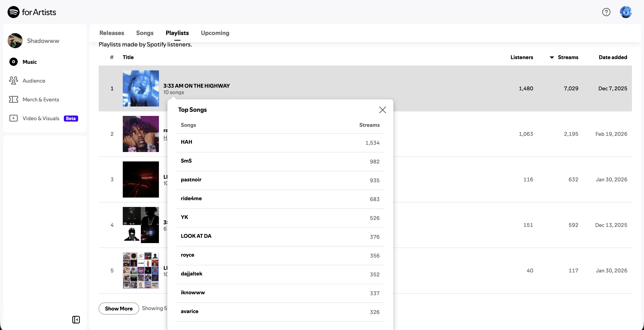
Task: Close the Top Songs popup
Action: (x=382, y=110)
